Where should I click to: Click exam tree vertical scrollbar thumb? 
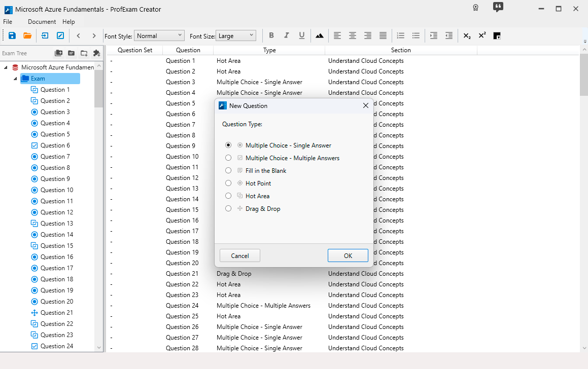pos(98,89)
